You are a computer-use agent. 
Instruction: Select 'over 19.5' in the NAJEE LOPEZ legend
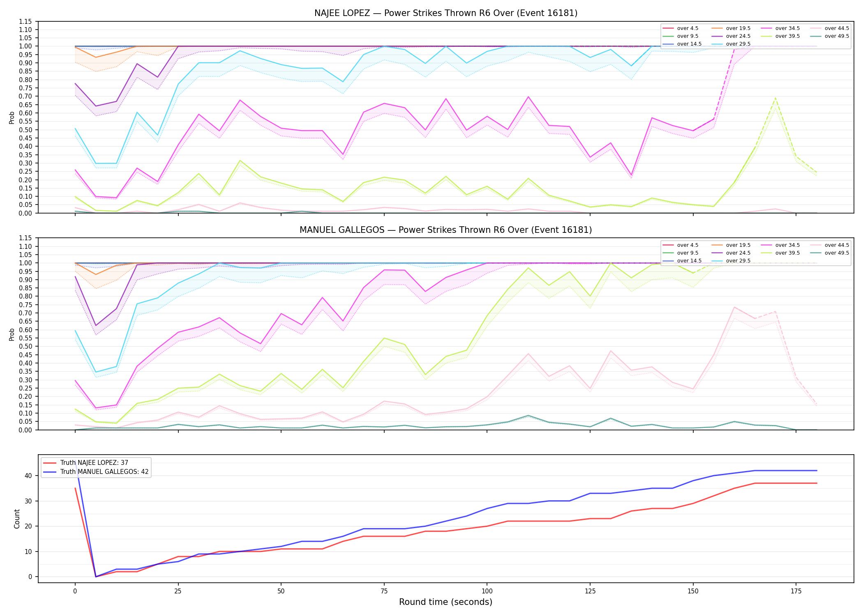point(731,28)
